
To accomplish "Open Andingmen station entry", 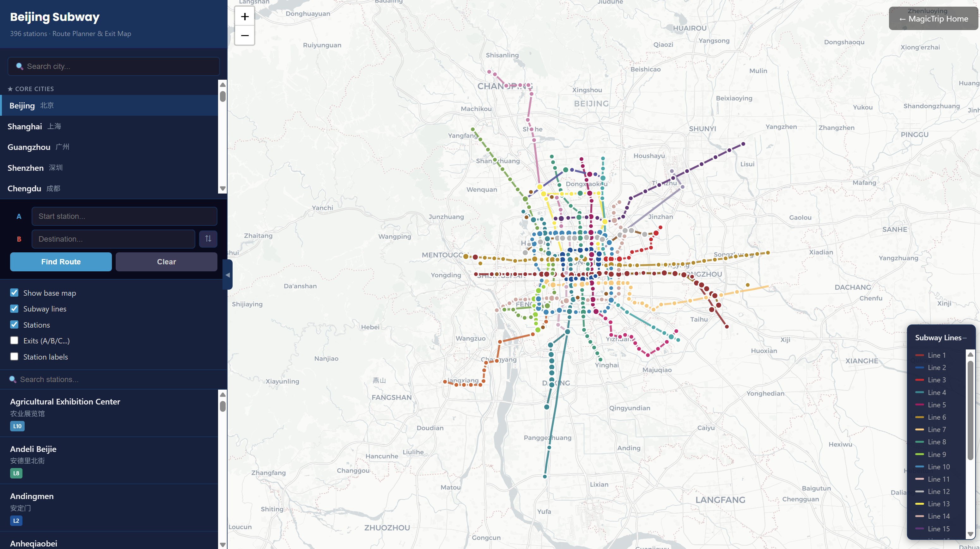I will pyautogui.click(x=109, y=508).
